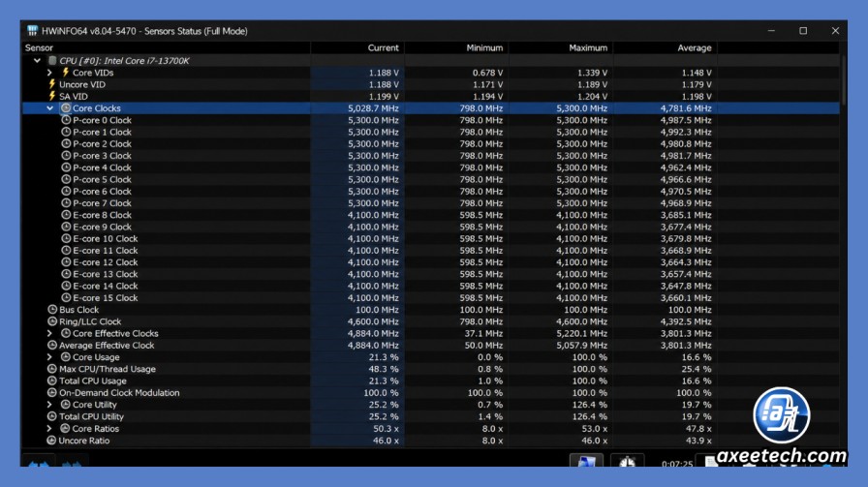Click the icon beside Uncore Ratio
This screenshot has height=487, width=868.
(x=52, y=441)
